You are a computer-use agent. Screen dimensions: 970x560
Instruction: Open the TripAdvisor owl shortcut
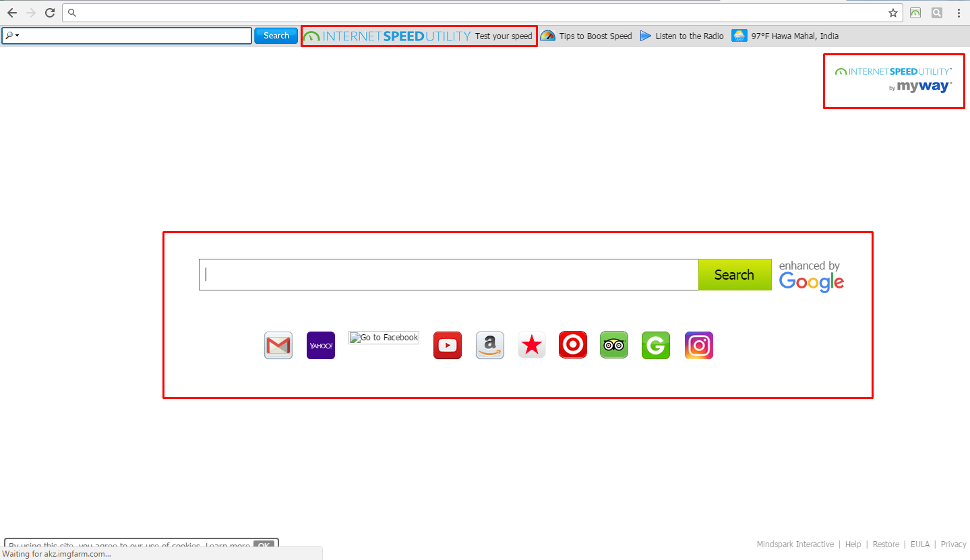(614, 345)
